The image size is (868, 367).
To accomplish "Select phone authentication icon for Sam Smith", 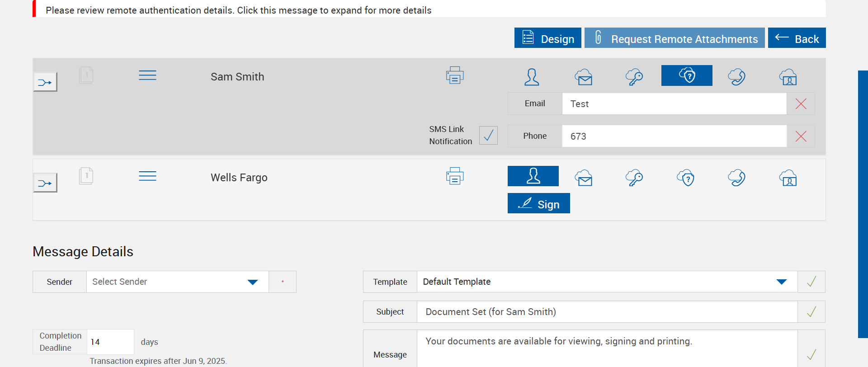I will coord(736,77).
